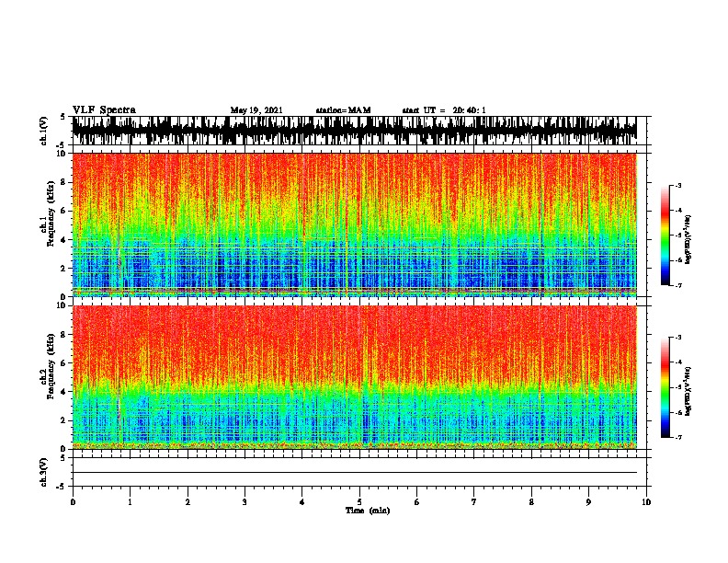Click the "station=MAM" label
The height and width of the screenshot is (563, 728).
coord(344,110)
